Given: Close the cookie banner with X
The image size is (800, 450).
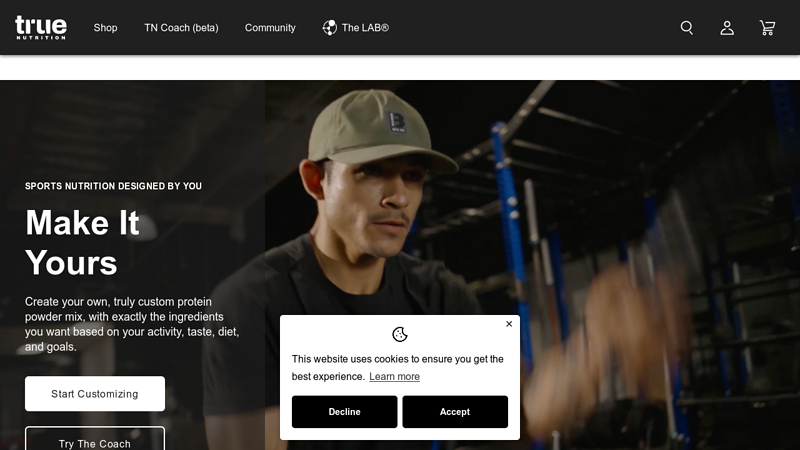Looking at the screenshot, I should tap(509, 324).
